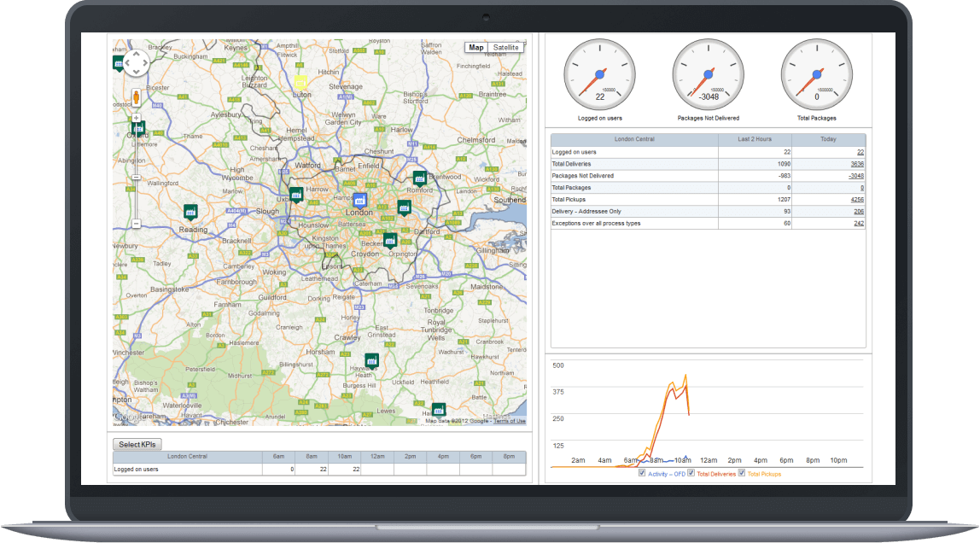Click the Street View pegman icon
This screenshot has width=980, height=543.
[x=137, y=96]
